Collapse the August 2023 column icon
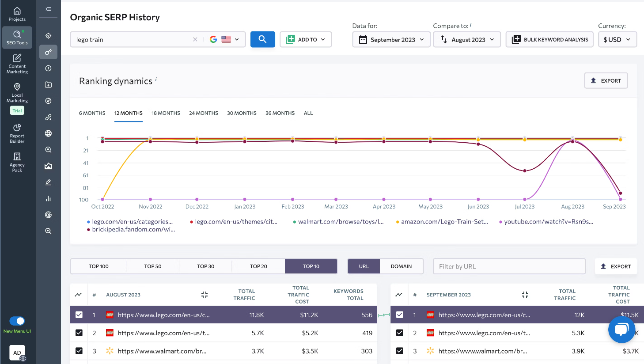644x364 pixels. (204, 295)
